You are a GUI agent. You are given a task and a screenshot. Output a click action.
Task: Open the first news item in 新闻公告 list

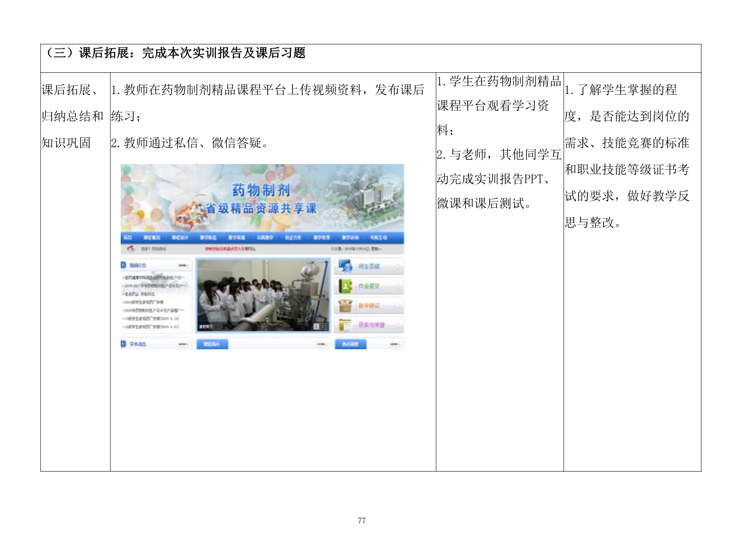154,278
